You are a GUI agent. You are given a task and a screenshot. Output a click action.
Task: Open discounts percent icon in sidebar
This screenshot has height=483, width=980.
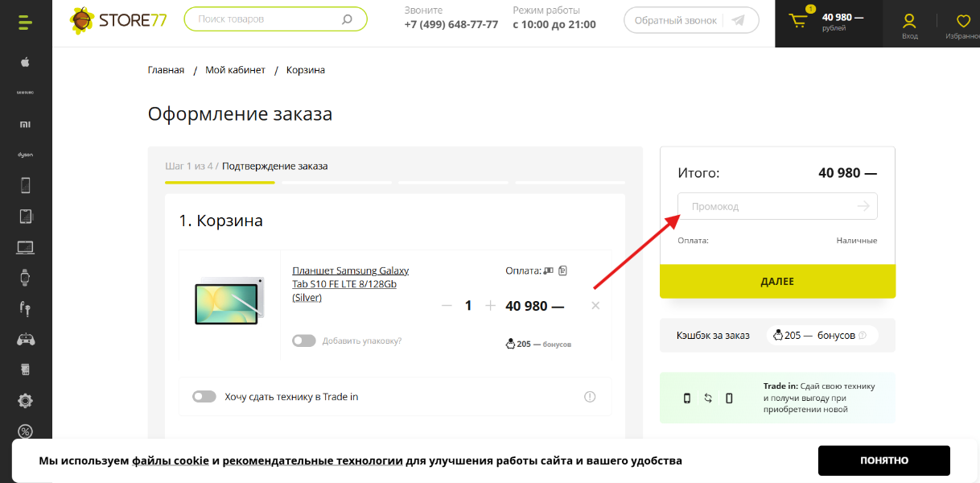(x=25, y=431)
